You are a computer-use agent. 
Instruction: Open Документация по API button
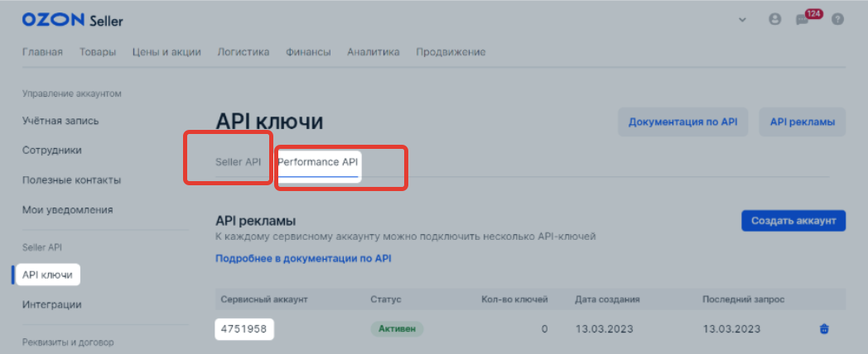[x=682, y=122]
